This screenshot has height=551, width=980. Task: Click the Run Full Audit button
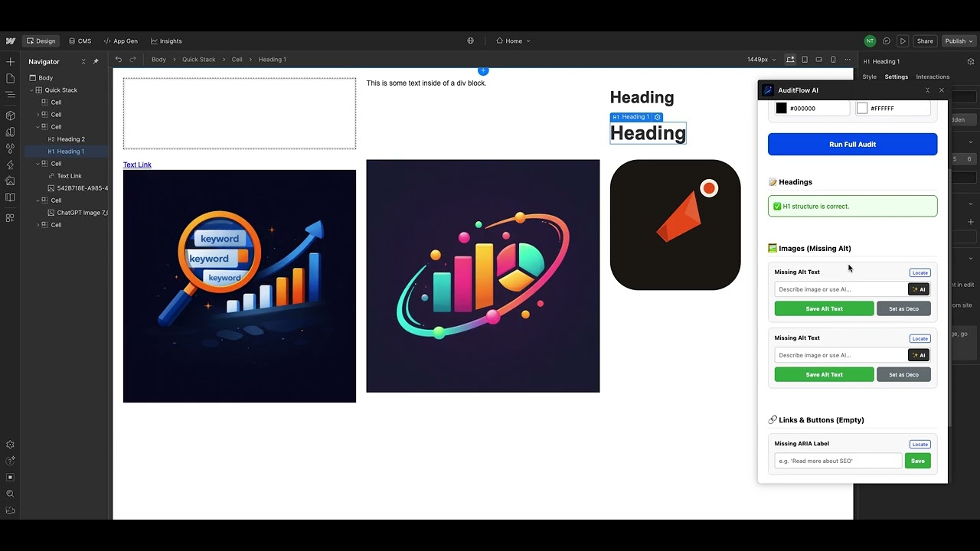[852, 144]
